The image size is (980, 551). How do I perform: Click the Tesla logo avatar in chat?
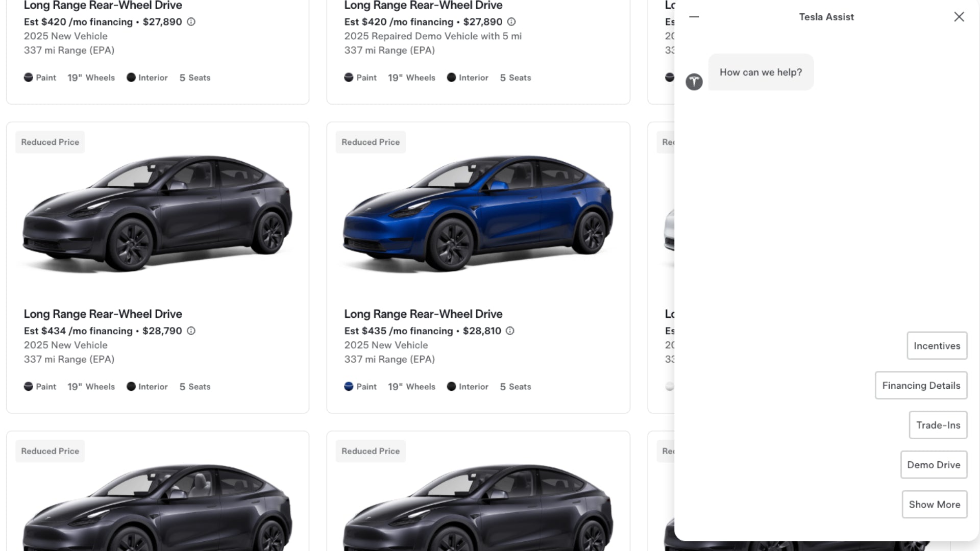pos(694,82)
